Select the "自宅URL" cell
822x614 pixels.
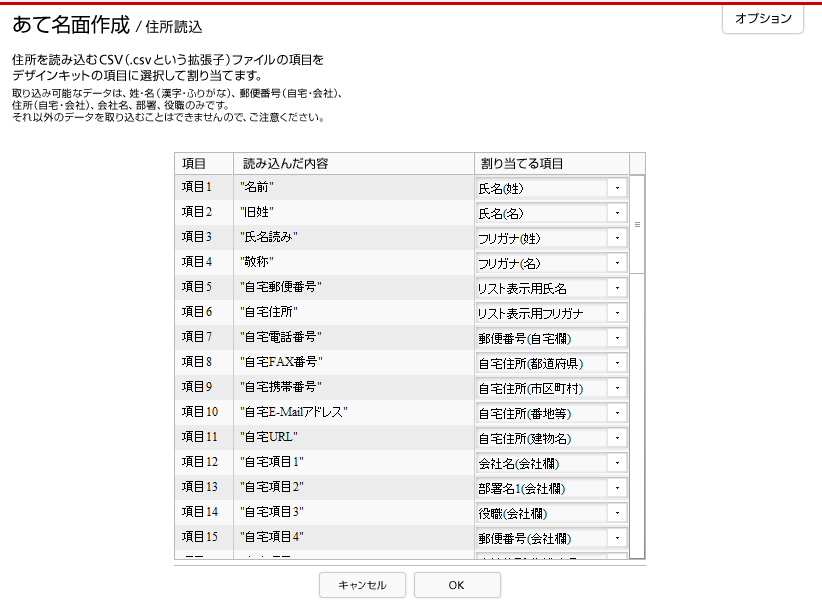(354, 437)
